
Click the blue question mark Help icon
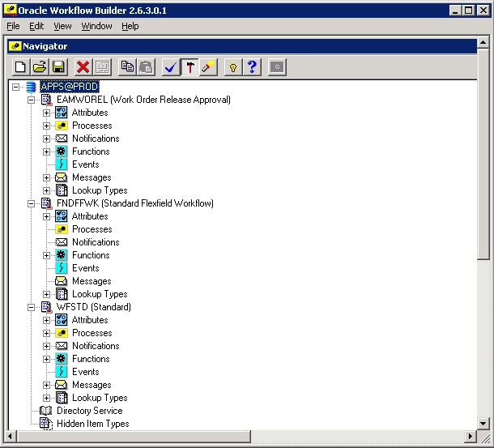[x=252, y=67]
